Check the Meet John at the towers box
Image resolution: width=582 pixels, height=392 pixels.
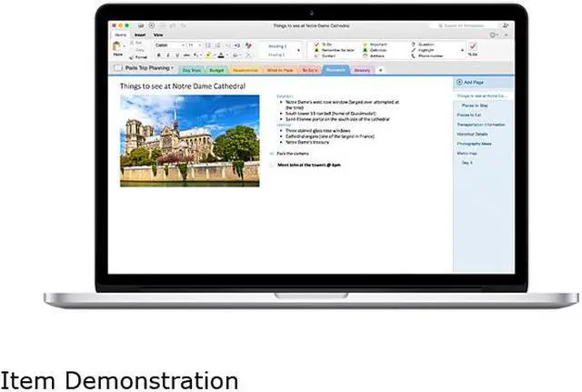(272, 165)
